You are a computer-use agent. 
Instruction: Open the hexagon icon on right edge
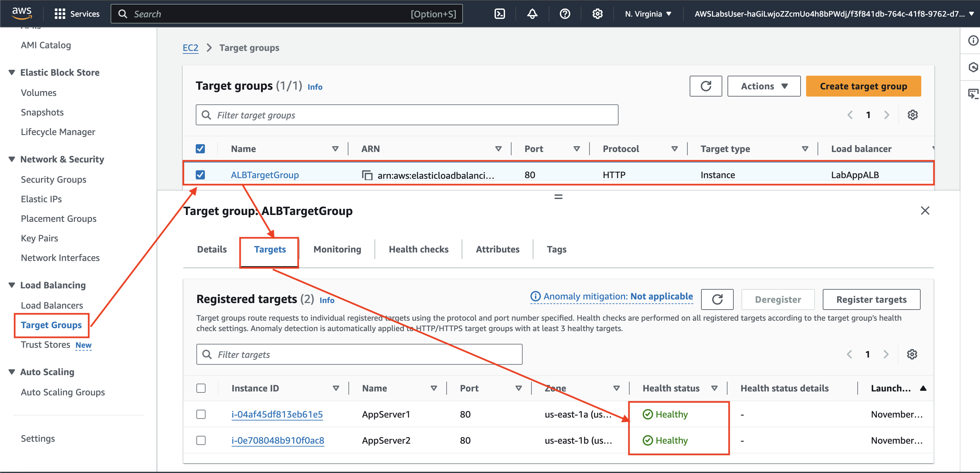[x=973, y=67]
